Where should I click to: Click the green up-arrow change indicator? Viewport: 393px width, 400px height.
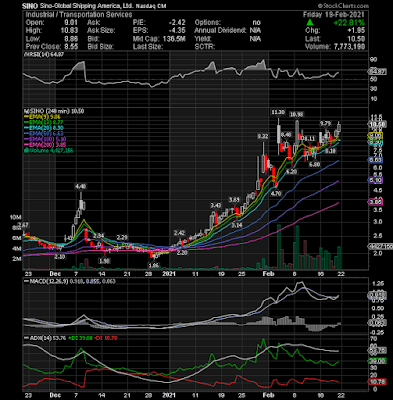pyautogui.click(x=310, y=23)
